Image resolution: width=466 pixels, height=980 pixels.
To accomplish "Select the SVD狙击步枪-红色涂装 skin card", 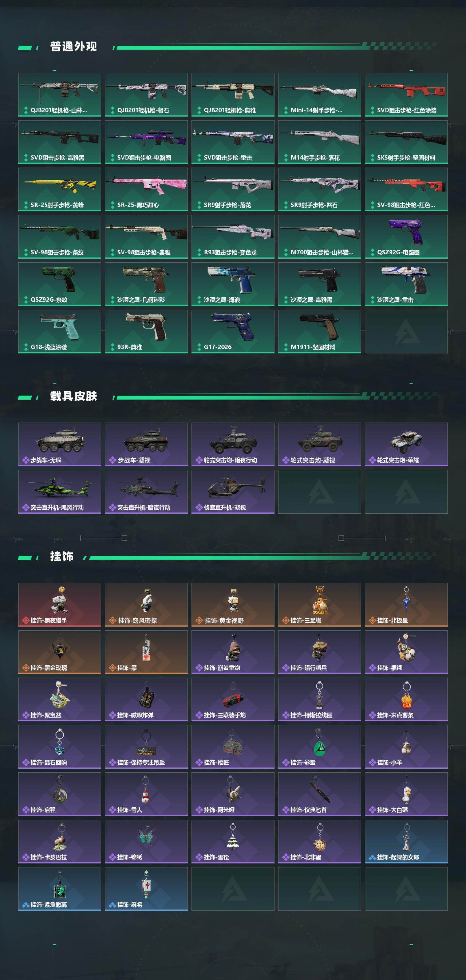I will (x=406, y=95).
